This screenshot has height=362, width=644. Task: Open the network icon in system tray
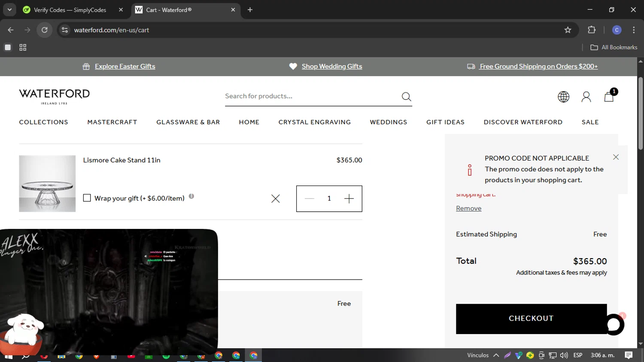coord(553,355)
